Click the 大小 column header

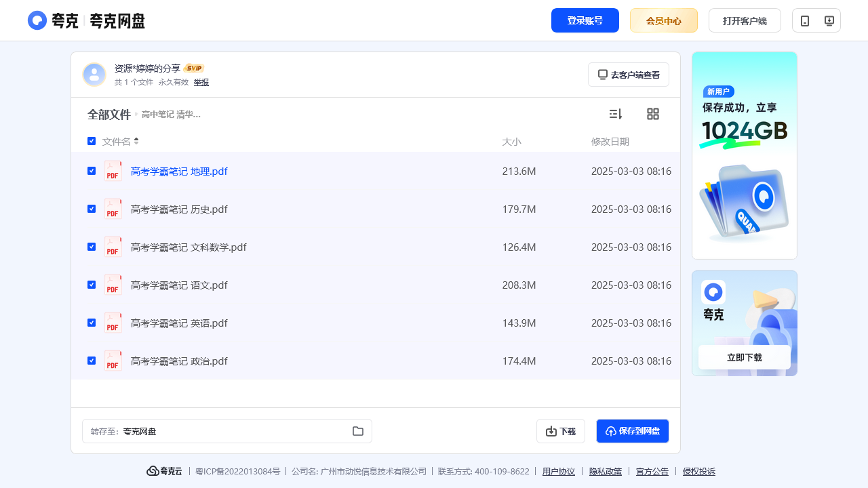511,142
